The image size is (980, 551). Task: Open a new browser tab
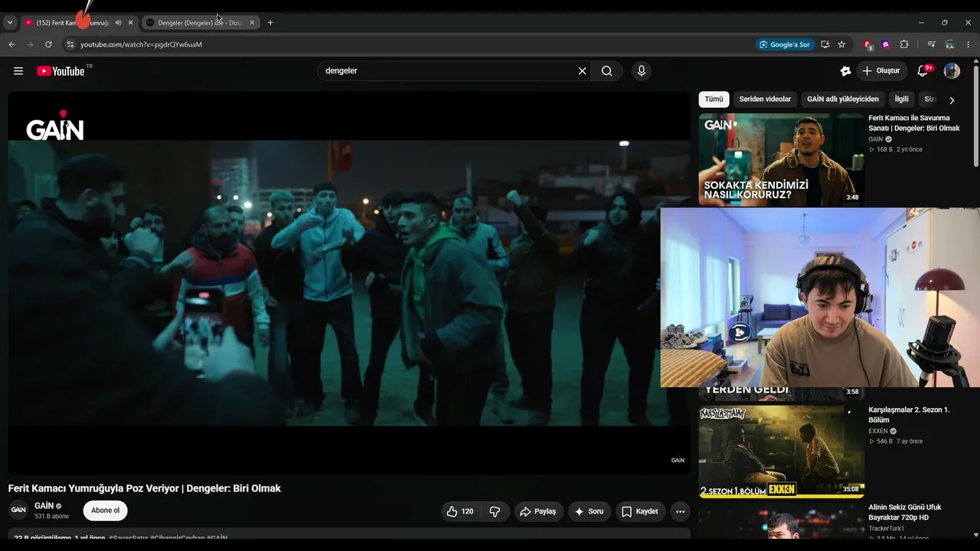(x=270, y=23)
